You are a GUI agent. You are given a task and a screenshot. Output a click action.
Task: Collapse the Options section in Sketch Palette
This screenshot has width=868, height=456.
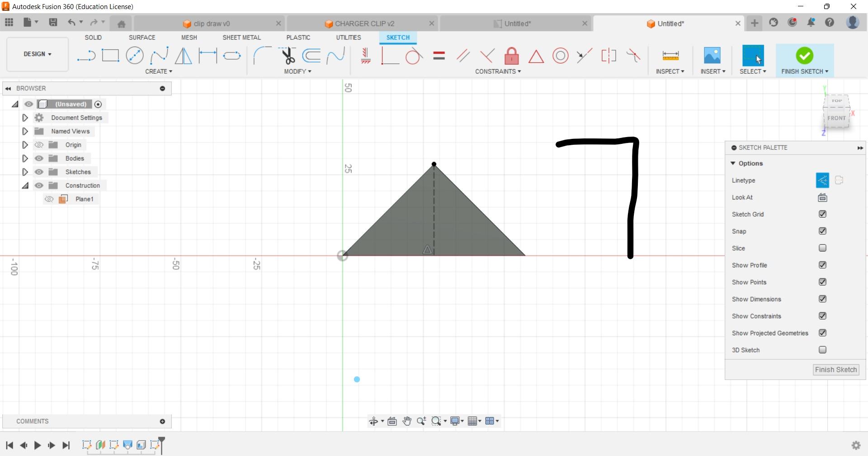point(733,163)
